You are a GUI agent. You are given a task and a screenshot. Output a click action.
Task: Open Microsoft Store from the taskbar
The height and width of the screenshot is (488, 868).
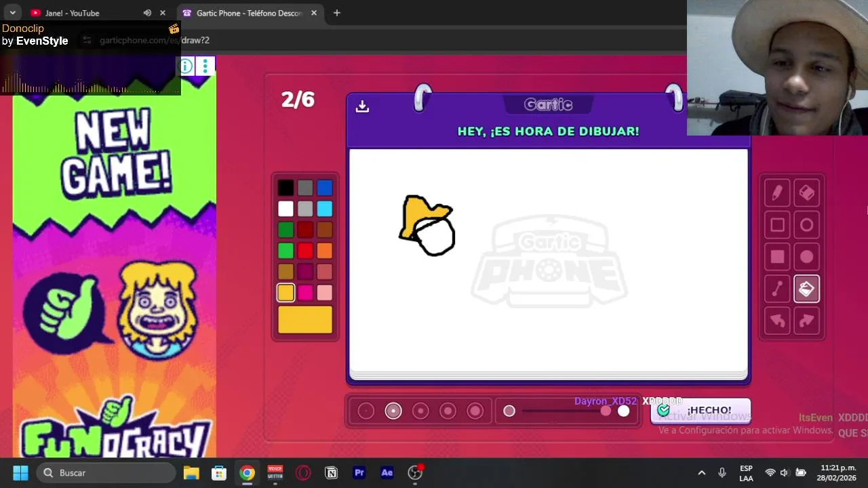[x=219, y=472]
